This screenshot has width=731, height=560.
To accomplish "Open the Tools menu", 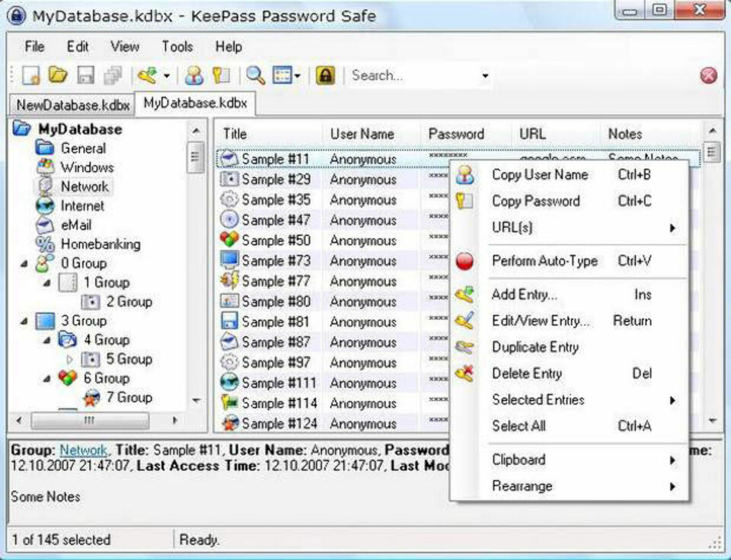I will (x=177, y=46).
